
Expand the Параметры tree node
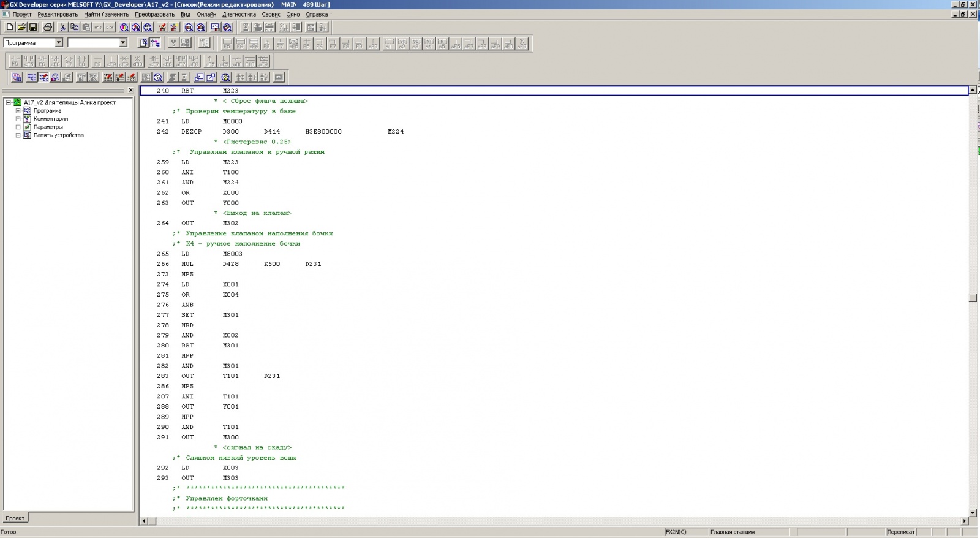[18, 127]
